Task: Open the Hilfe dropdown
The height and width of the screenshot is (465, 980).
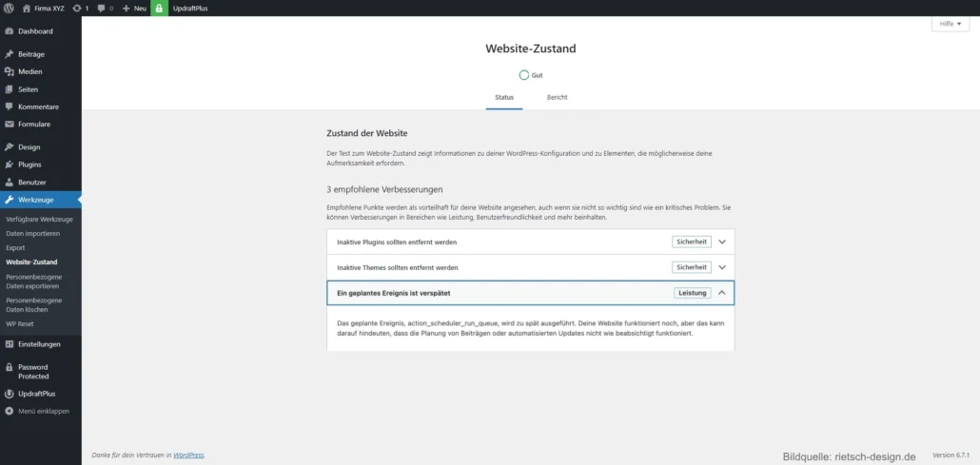Action: coord(950,24)
